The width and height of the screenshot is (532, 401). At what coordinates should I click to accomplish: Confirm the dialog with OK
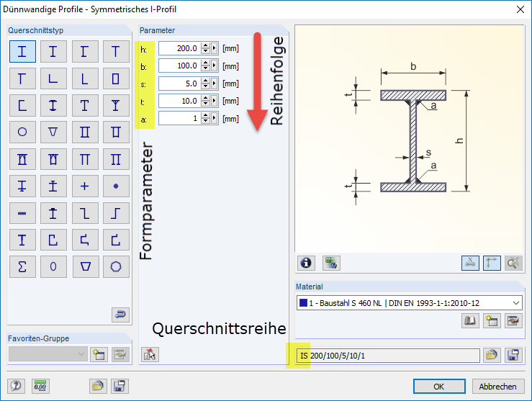tap(439, 387)
